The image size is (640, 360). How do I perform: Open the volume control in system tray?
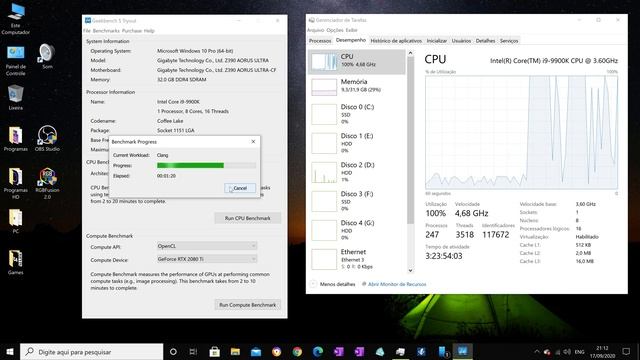coord(567,351)
